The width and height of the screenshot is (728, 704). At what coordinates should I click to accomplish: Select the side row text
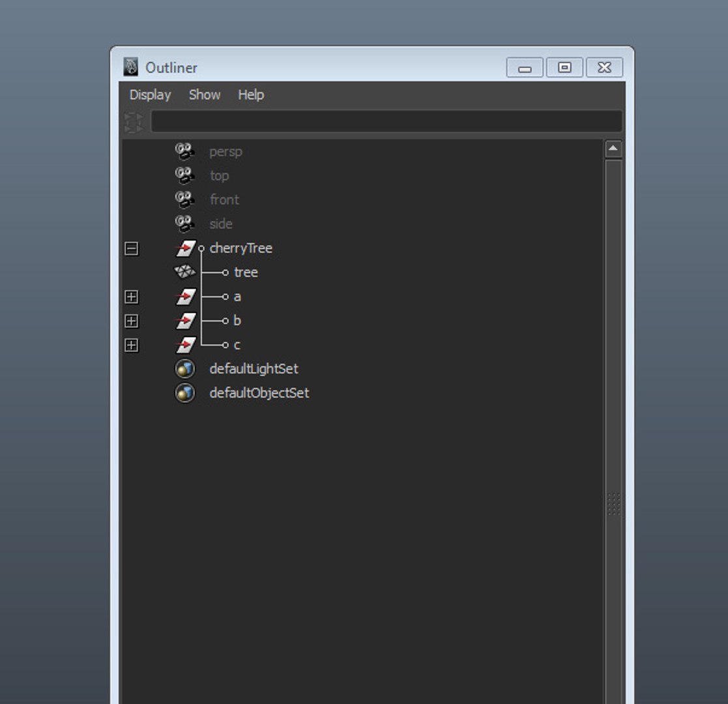(220, 224)
